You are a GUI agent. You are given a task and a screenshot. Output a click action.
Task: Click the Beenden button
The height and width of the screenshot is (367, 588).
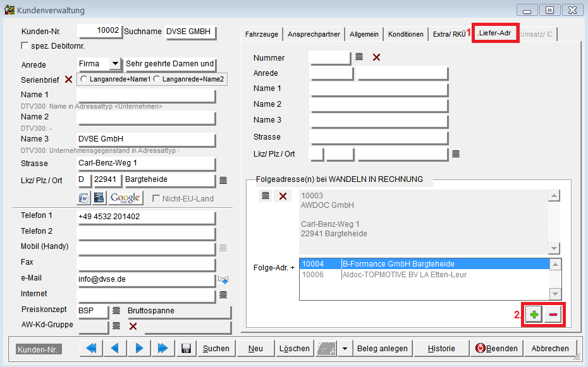(x=496, y=349)
